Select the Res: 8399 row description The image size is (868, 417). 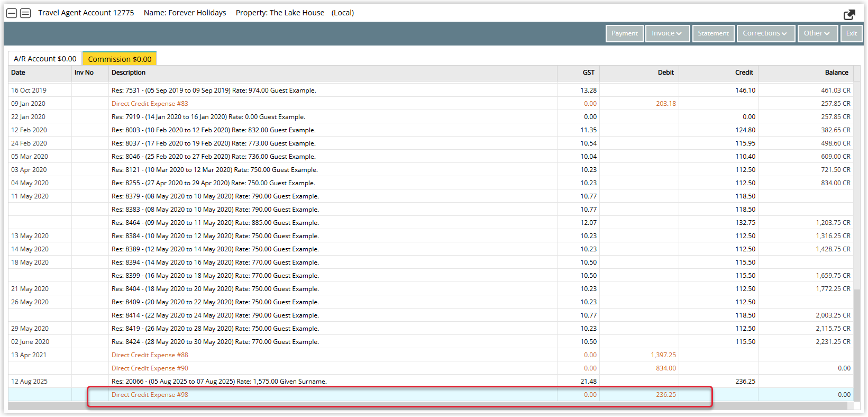pos(215,276)
